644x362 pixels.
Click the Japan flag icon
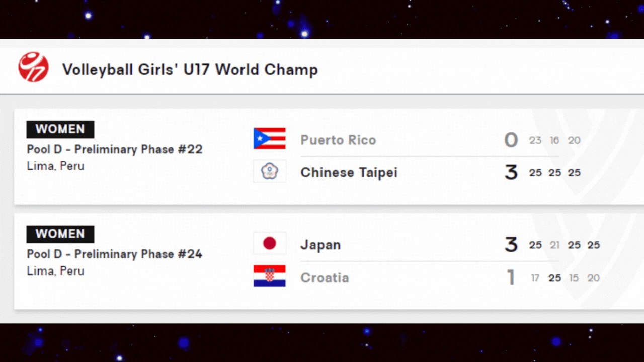(x=270, y=243)
